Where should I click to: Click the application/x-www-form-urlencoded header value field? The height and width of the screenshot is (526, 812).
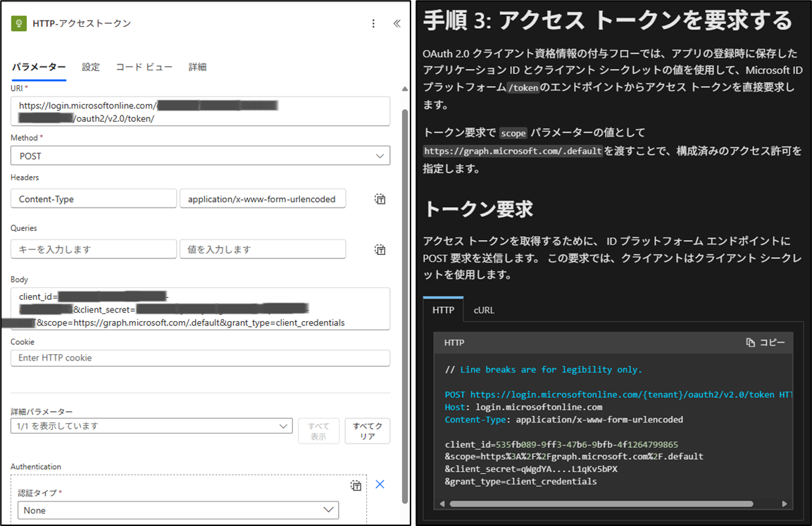click(x=263, y=199)
